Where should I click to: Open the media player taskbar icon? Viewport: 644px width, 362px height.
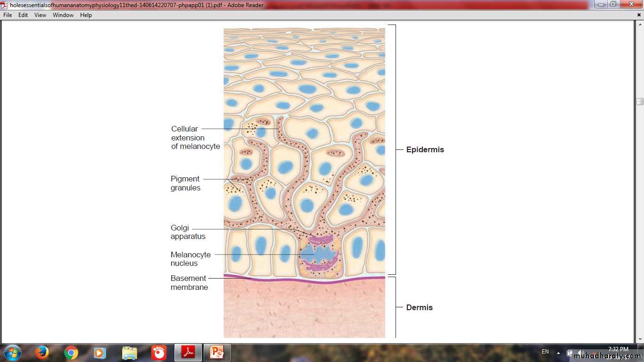99,353
